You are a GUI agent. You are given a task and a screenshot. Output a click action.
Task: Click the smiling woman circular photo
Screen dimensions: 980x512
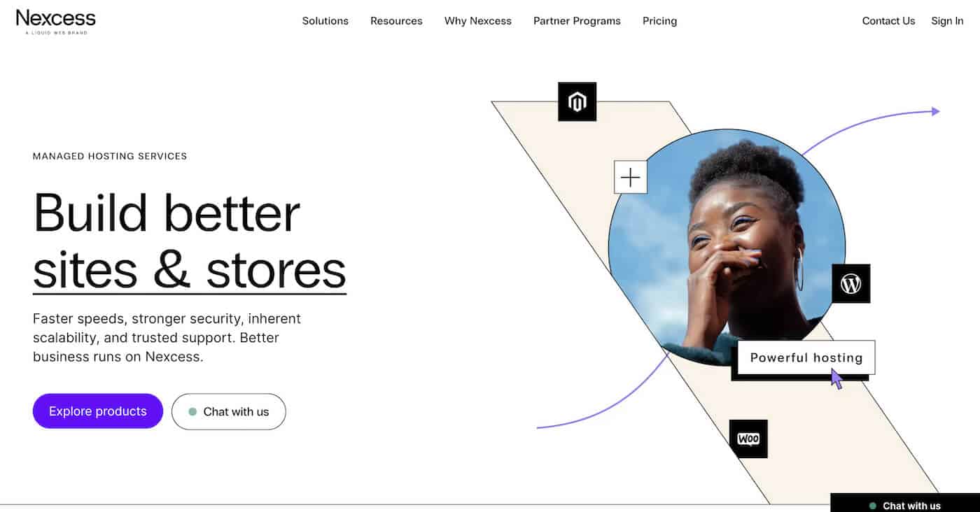[x=727, y=248]
